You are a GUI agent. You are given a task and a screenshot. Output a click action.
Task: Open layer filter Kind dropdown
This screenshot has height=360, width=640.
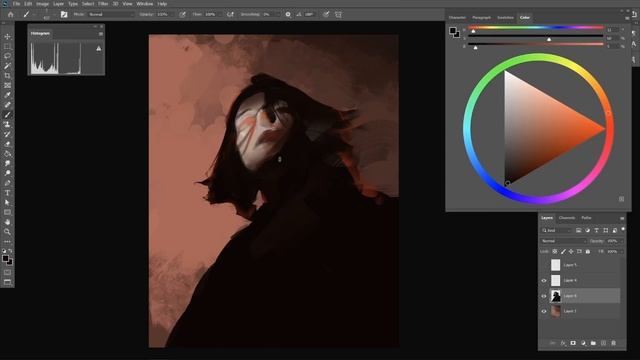[557, 231]
